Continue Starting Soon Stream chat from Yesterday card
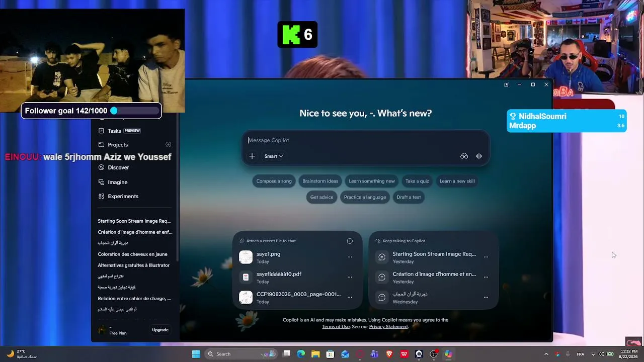 (427, 257)
